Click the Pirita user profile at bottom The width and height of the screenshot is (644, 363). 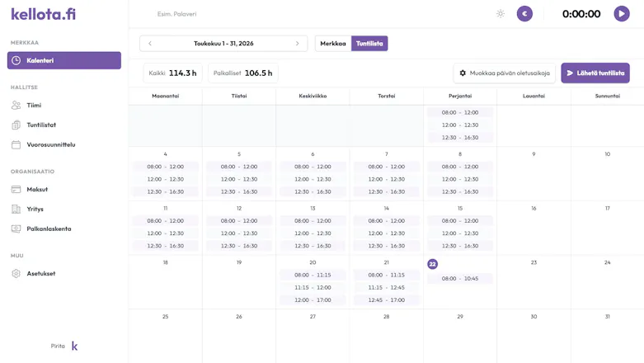[58, 346]
